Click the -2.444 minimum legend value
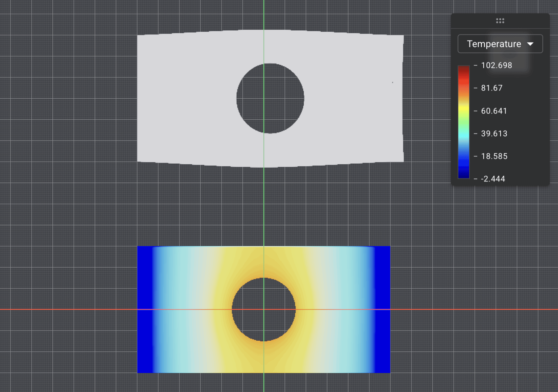The height and width of the screenshot is (392, 558). (x=493, y=179)
